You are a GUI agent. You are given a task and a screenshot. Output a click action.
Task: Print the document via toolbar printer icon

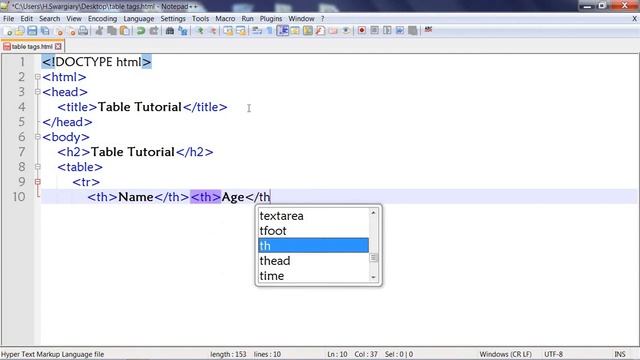click(x=83, y=31)
